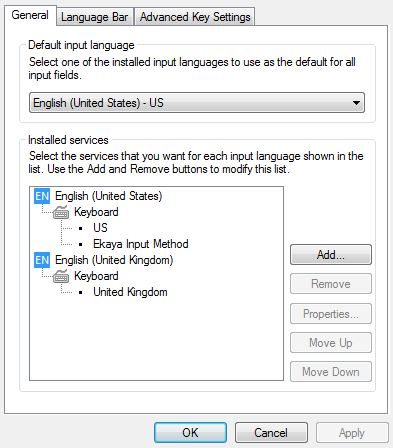The height and width of the screenshot is (448, 393).
Task: Click the EN icon beside English (United Kingdom)
Action: point(42,260)
